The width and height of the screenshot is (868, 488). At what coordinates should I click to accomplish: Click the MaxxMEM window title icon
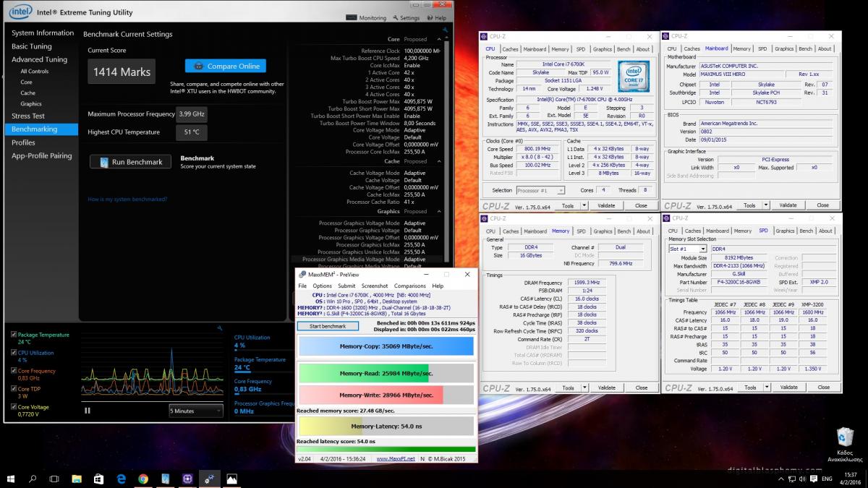tap(302, 275)
